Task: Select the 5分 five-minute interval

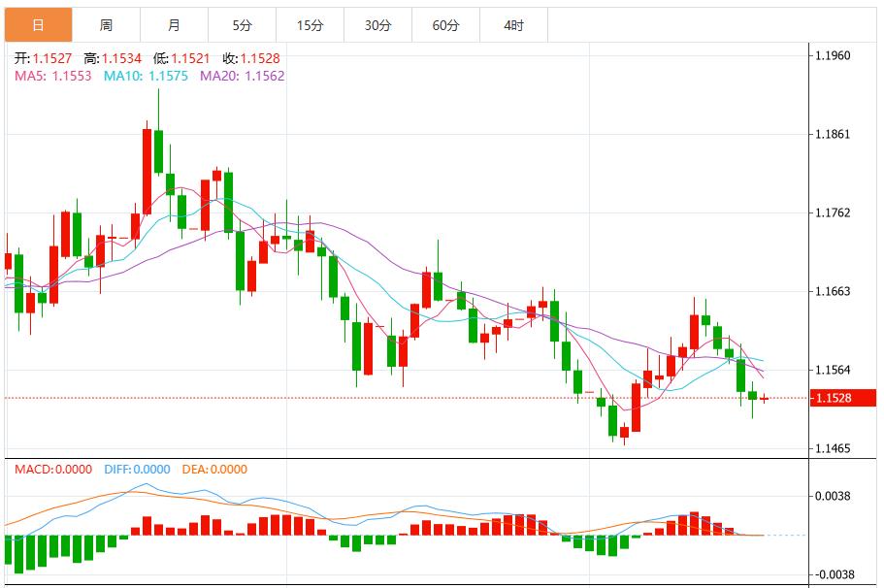Action: 243,23
